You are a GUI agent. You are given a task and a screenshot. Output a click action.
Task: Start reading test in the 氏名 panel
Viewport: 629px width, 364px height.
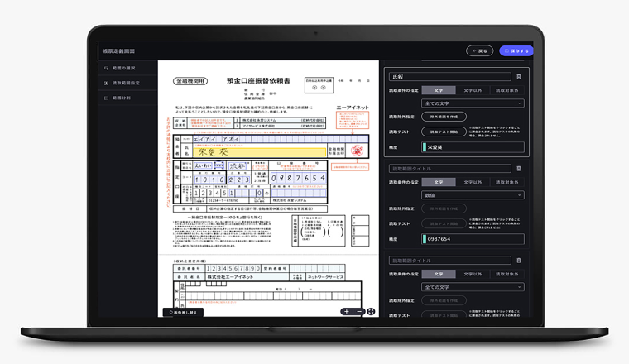[x=444, y=132]
